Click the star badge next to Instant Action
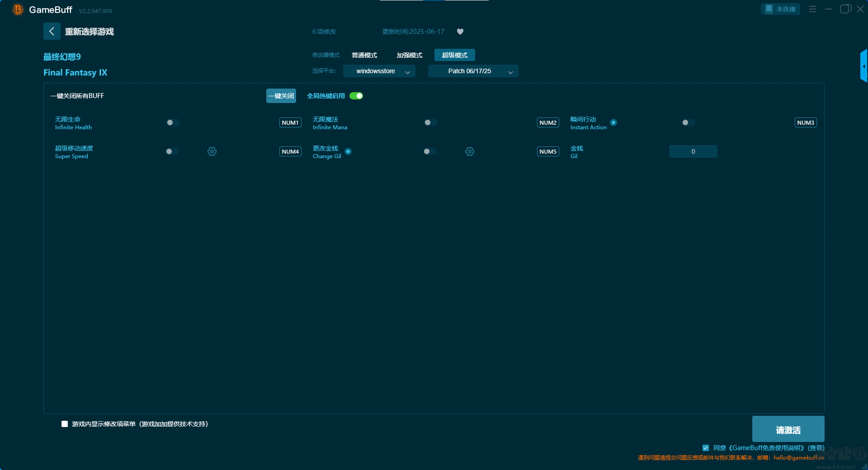Screen dimensions: 868x470 tap(613, 122)
